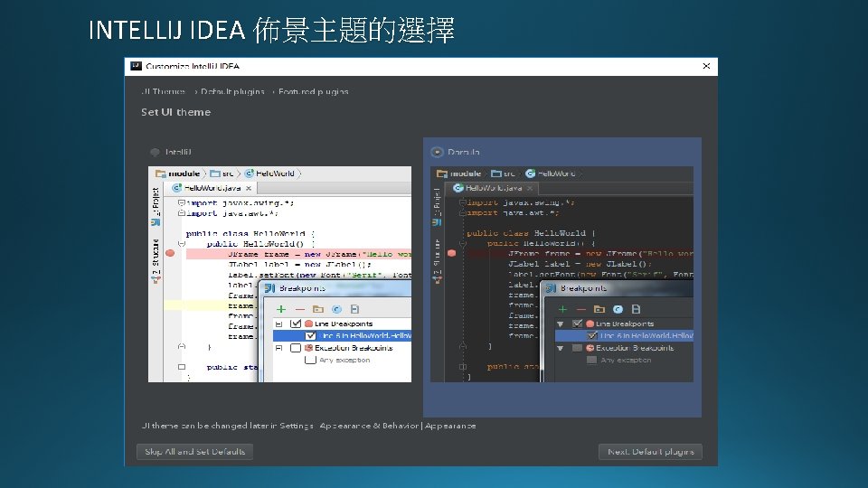
Task: Click group by folder icon in light preview
Action: point(317,309)
